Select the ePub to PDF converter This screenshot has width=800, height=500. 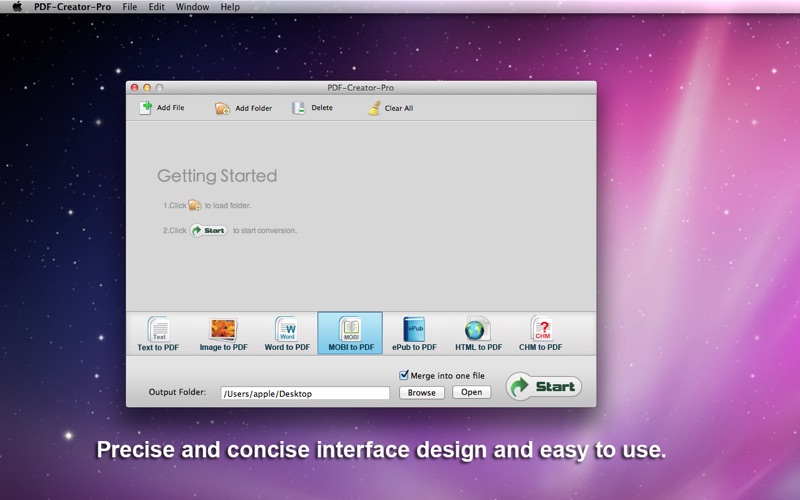click(x=414, y=334)
